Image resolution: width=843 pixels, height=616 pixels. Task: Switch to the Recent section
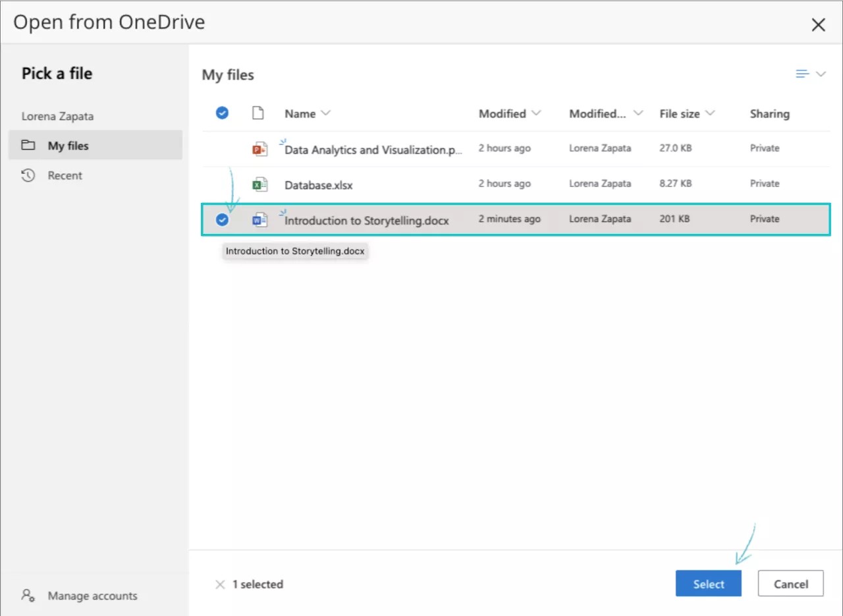click(x=64, y=175)
